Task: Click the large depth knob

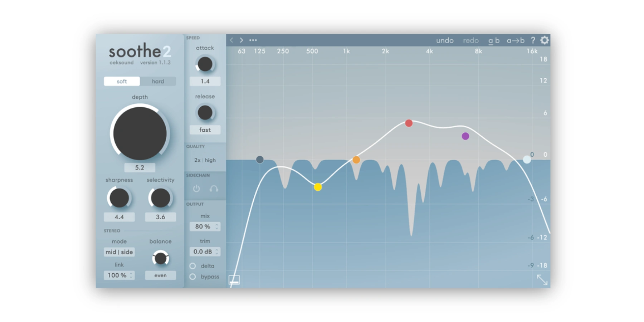Action: pyautogui.click(x=140, y=133)
